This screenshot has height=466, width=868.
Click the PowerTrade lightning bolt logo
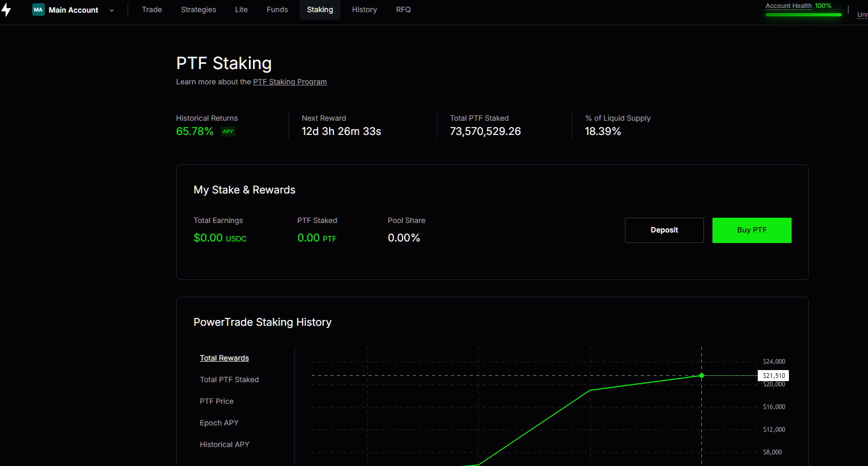(x=6, y=10)
